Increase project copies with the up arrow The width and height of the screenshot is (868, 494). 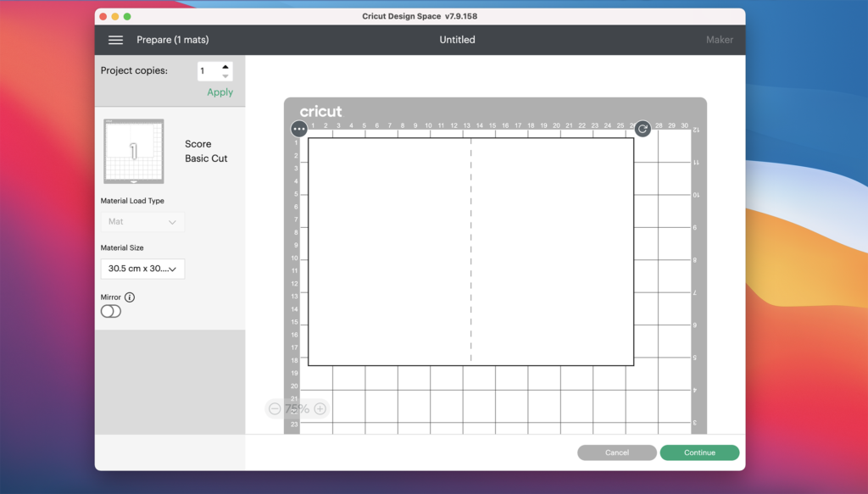[x=225, y=66]
